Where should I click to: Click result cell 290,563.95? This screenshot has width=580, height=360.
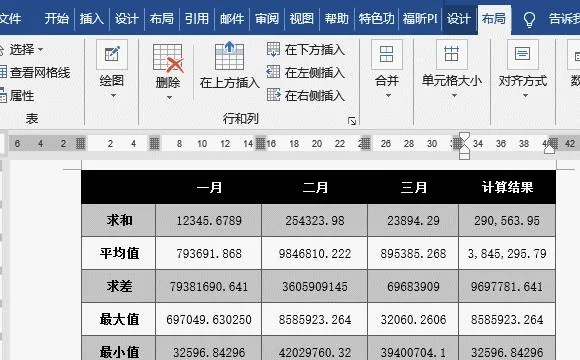point(507,221)
